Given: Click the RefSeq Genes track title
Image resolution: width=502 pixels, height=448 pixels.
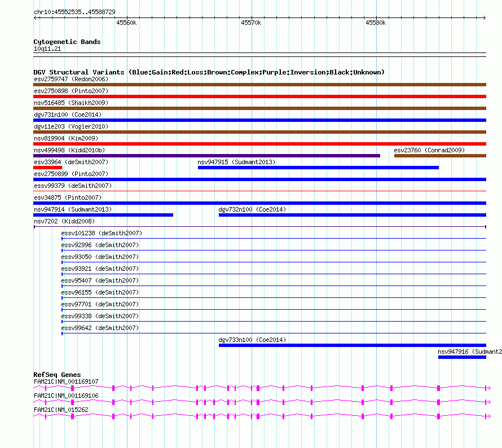Looking at the screenshot, I should (57, 375).
